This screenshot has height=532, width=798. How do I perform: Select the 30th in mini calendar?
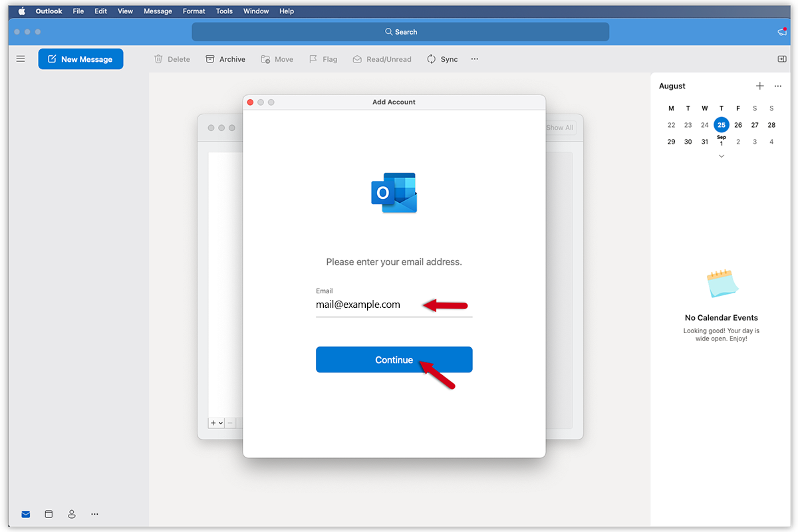click(688, 142)
